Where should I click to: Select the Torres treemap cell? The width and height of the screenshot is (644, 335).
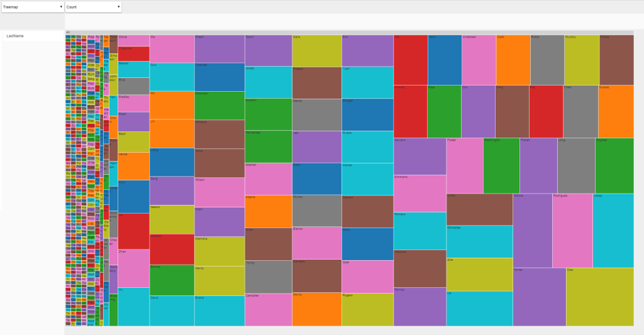click(539, 297)
